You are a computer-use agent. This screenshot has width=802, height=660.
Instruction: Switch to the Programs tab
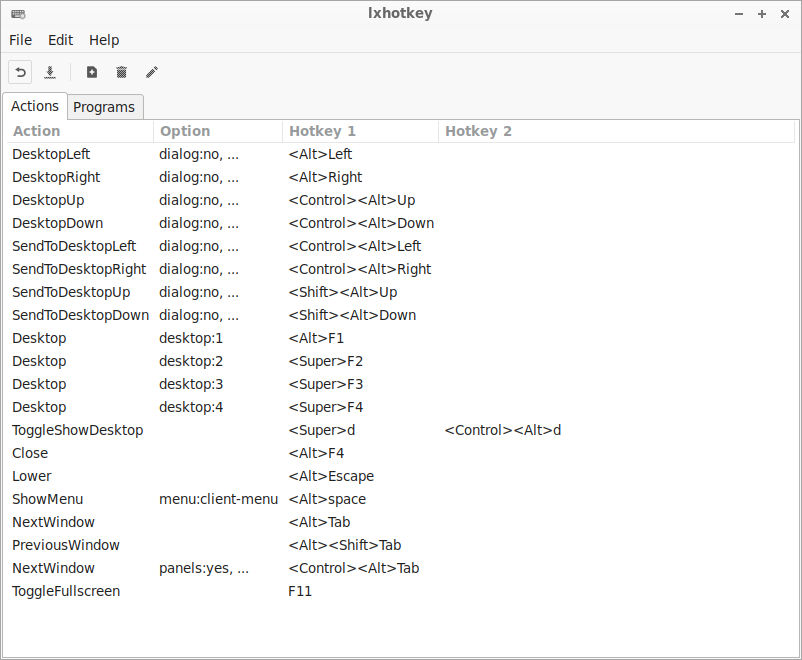(x=104, y=107)
